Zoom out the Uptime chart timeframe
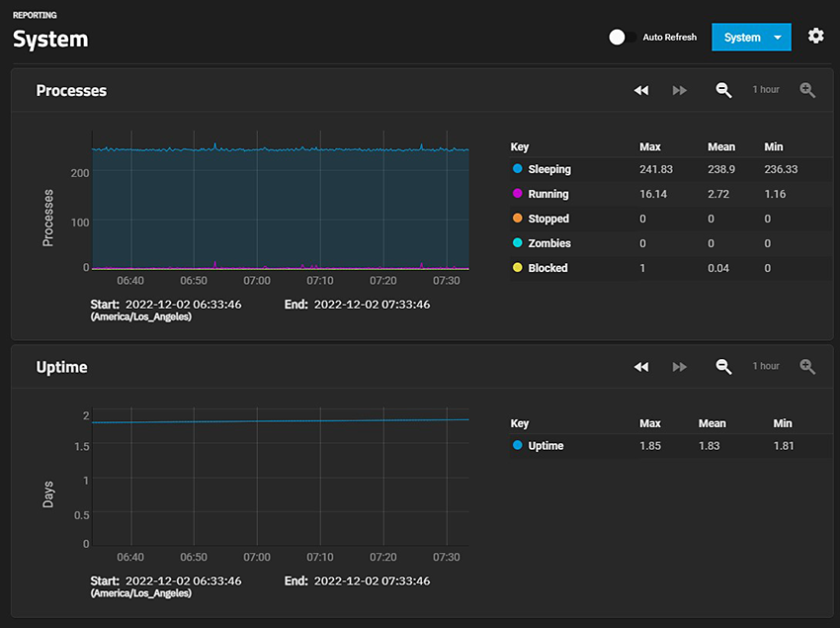 pos(723,367)
